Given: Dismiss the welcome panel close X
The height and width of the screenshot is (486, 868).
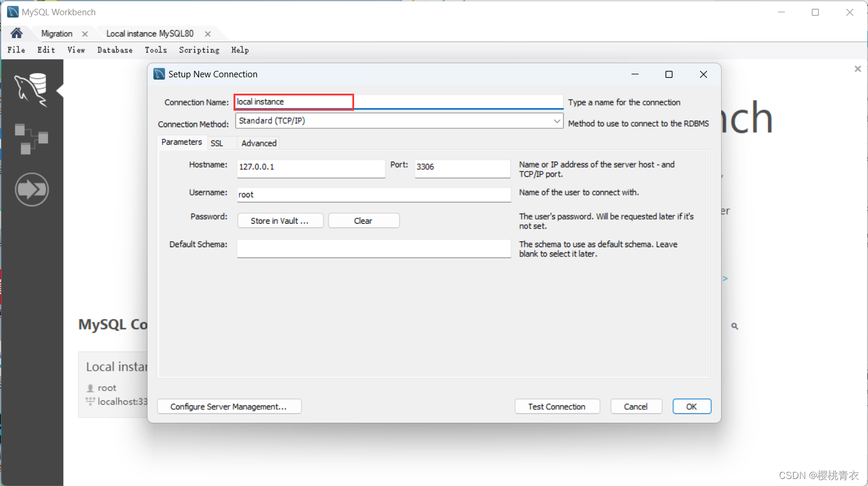Looking at the screenshot, I should coord(857,69).
